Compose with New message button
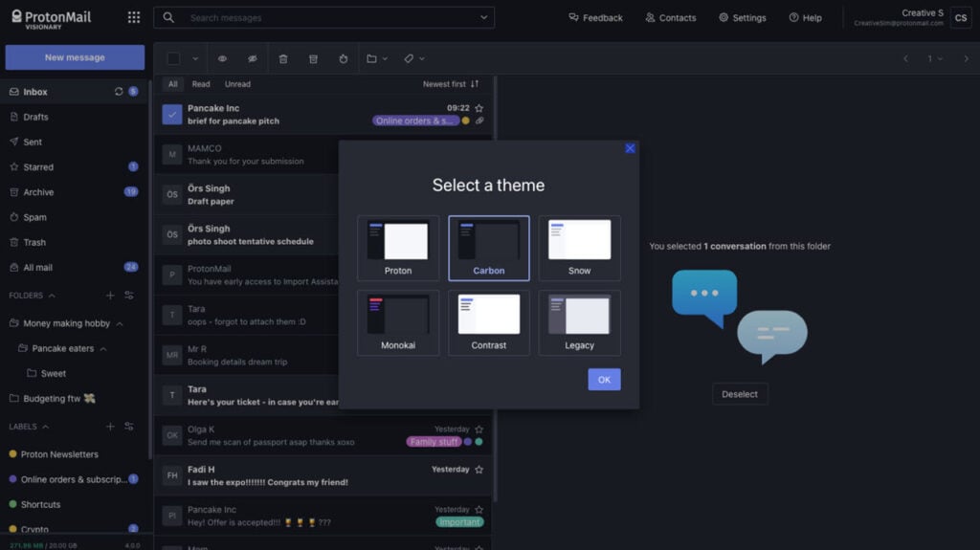This screenshot has height=550, width=980. click(75, 57)
